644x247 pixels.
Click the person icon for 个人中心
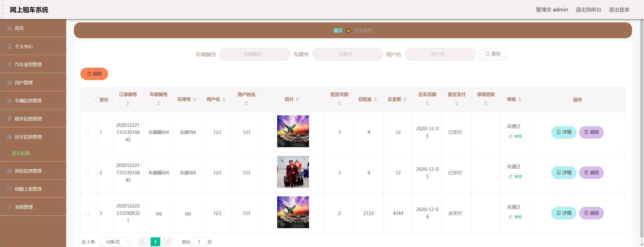pyautogui.click(x=9, y=46)
